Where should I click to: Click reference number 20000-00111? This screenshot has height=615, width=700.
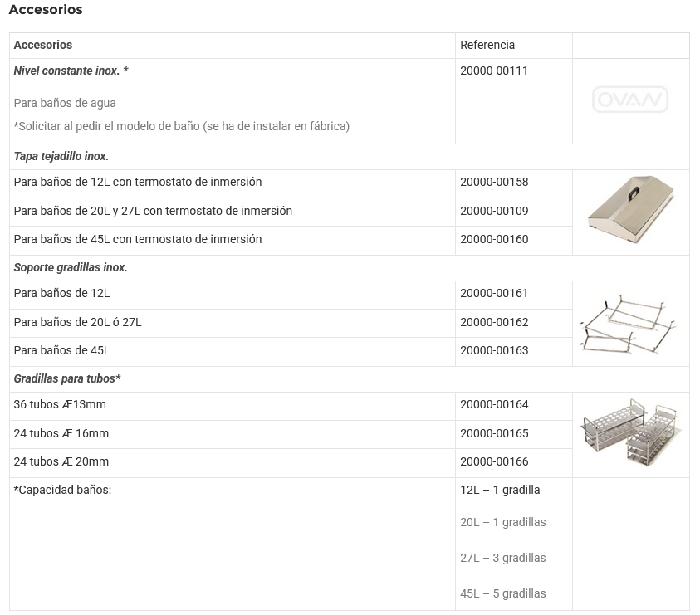pos(494,71)
